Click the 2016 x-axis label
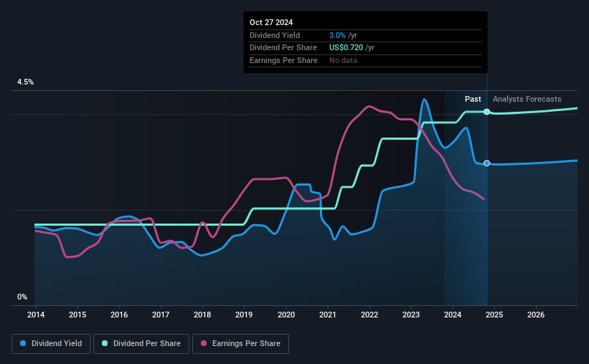589x364 pixels. click(119, 315)
